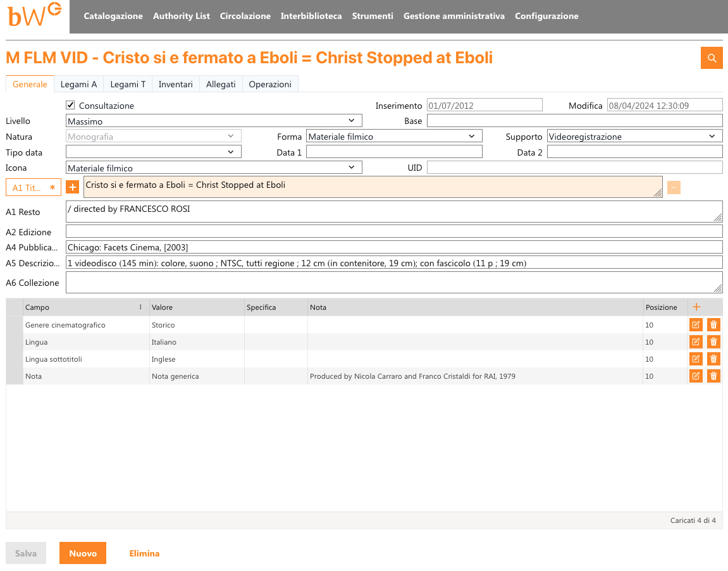
Task: Edit the Lingua Italiano row
Action: [696, 342]
